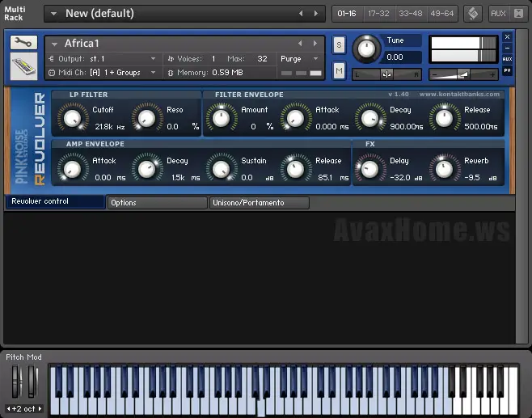Click the Amp Release value 85.1 ms

click(x=334, y=178)
